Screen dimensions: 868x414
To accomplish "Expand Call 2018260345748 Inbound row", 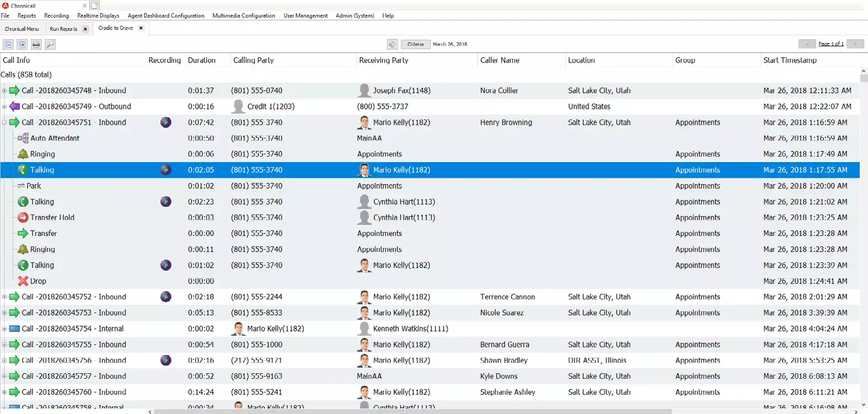I will coord(4,90).
